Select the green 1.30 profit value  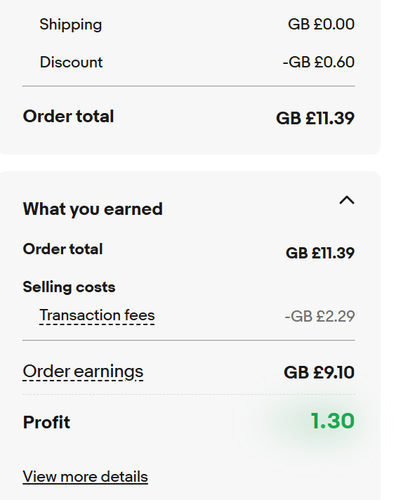coord(332,421)
